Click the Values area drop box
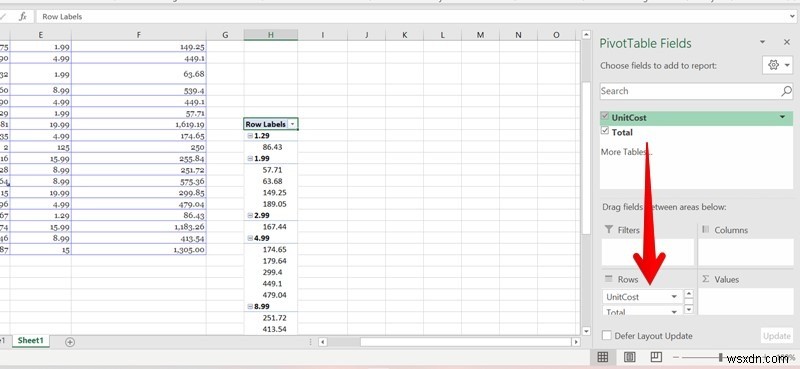800x369 pixels. [745, 302]
